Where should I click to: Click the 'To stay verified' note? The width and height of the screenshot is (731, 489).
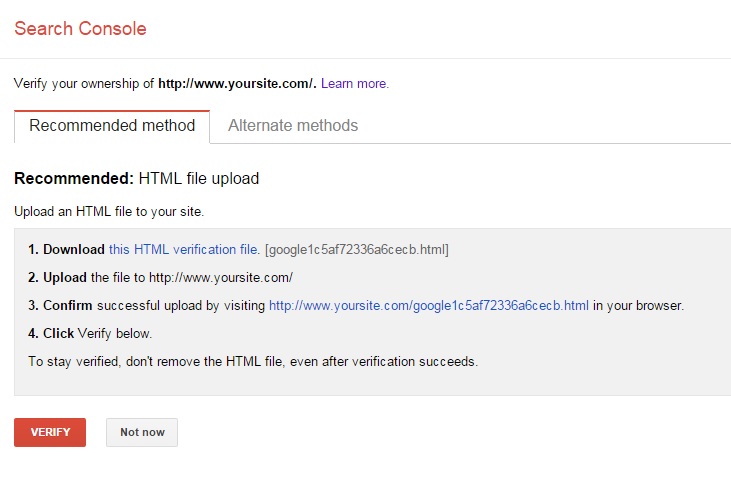pos(253,361)
